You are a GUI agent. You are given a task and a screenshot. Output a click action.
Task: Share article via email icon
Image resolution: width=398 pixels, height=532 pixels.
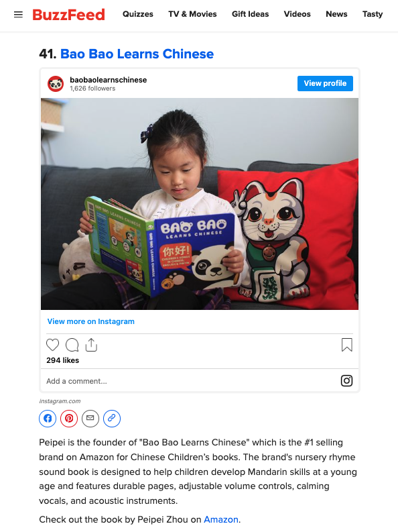pos(90,419)
